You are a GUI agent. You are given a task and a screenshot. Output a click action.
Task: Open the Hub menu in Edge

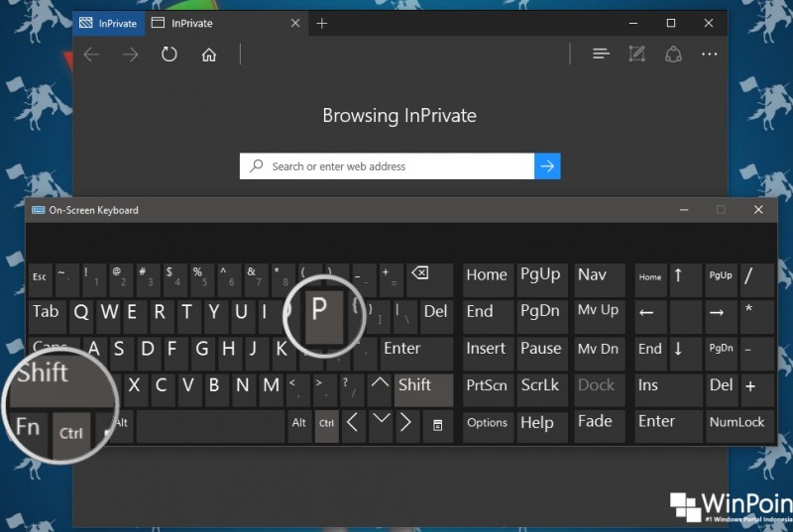[x=601, y=53]
